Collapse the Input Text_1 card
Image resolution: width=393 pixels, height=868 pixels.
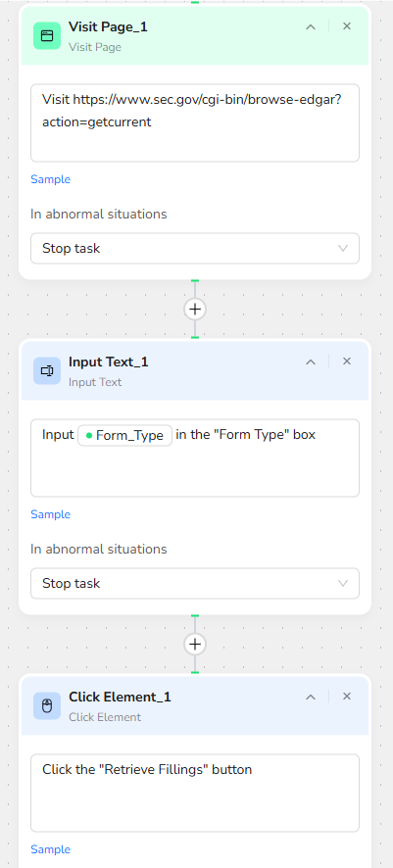[x=311, y=362]
